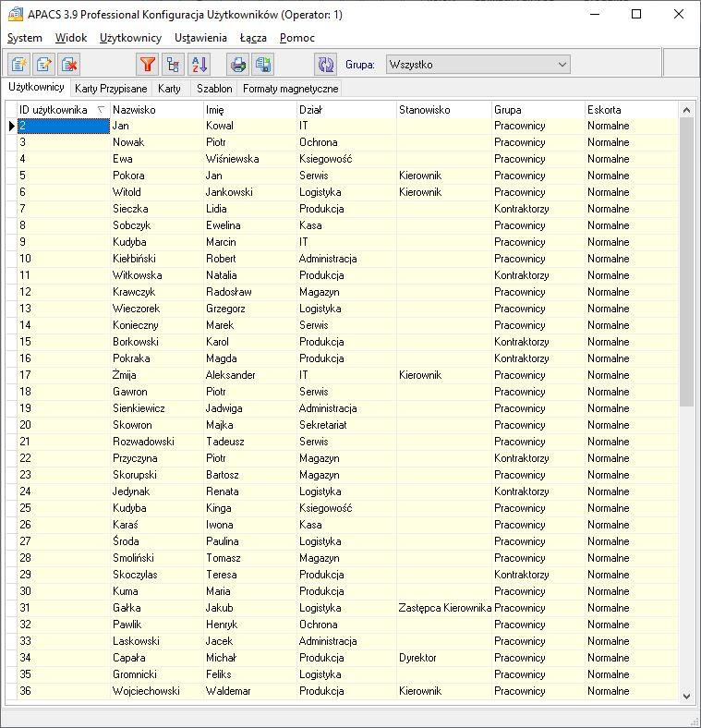The image size is (701, 728).
Task: Switch to the Karty tab
Action: point(169,88)
